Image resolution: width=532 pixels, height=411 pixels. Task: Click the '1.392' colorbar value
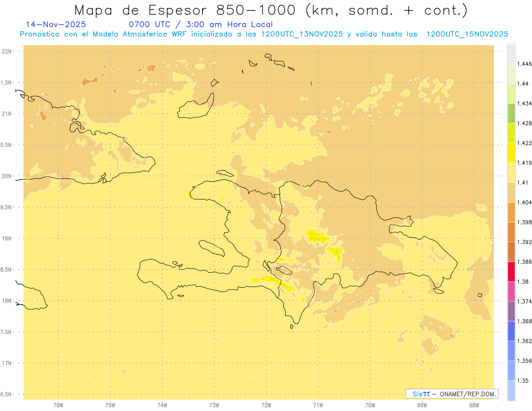point(524,242)
